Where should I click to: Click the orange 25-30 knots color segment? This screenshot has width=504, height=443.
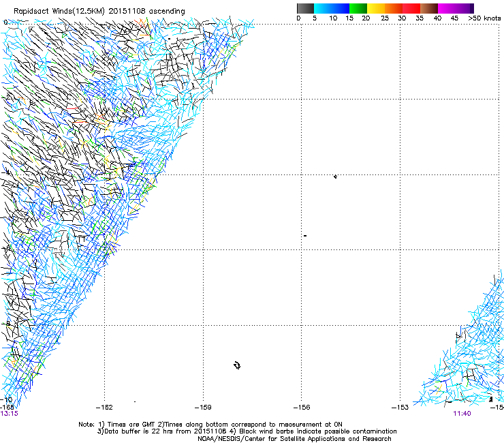click(394, 8)
